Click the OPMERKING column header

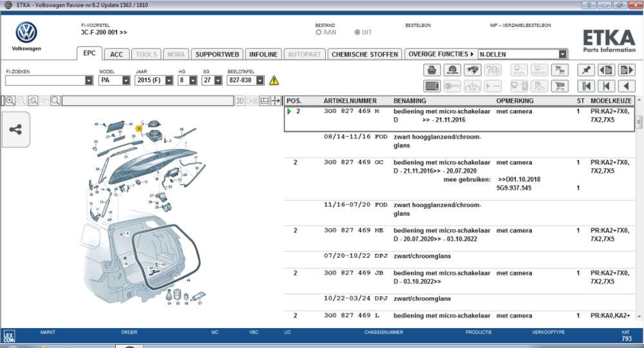pyautogui.click(x=515, y=101)
